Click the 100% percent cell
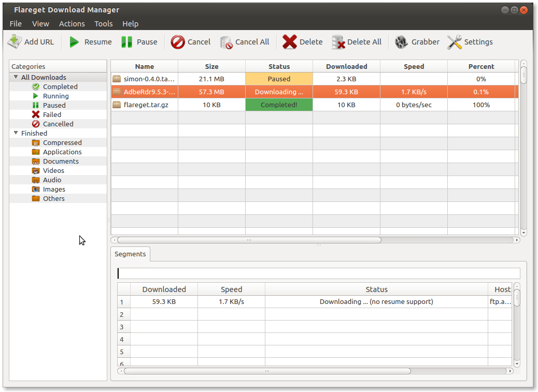 [481, 105]
